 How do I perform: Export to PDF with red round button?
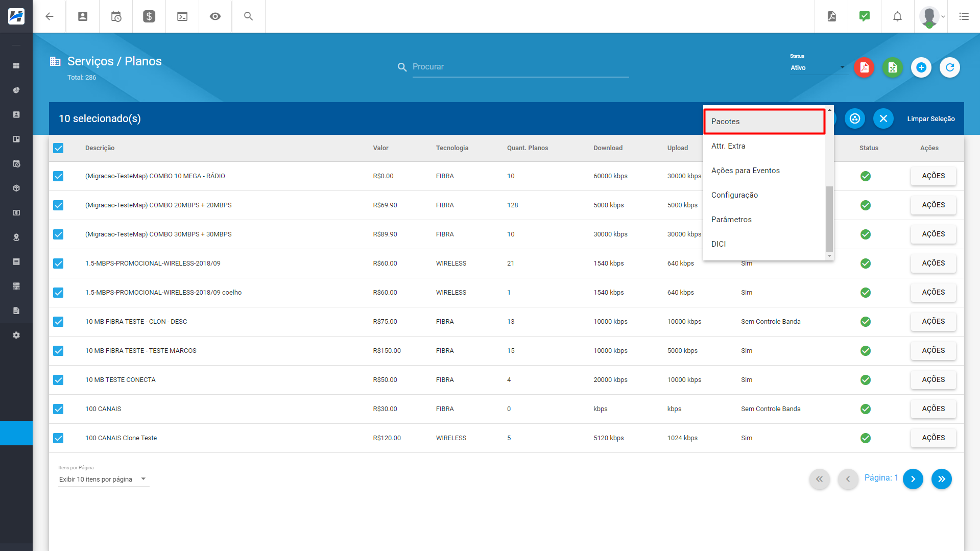point(864,67)
